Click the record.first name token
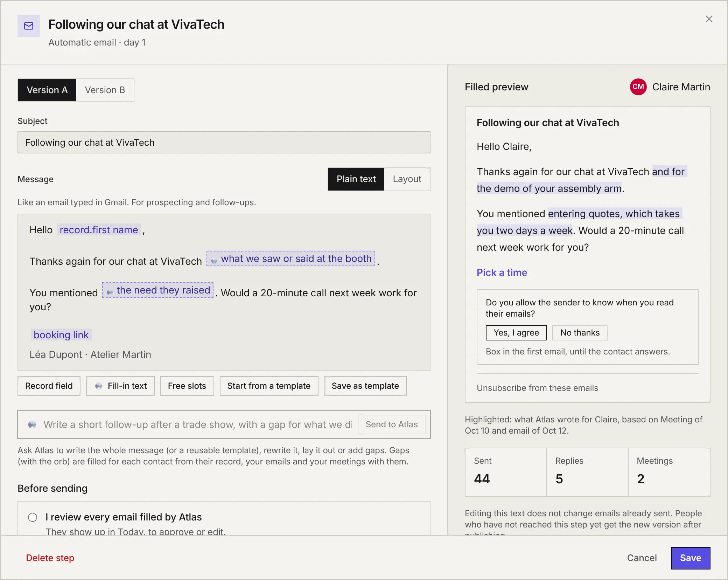The width and height of the screenshot is (728, 580). point(99,230)
